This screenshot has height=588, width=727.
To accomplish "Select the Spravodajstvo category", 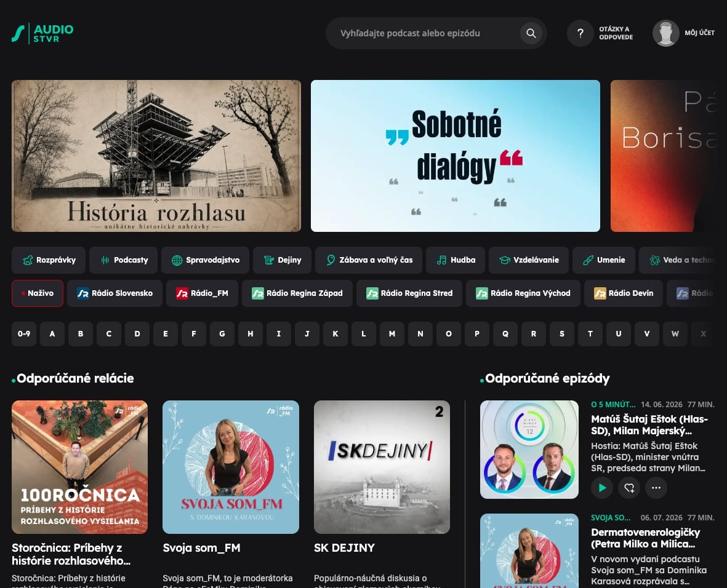I will tap(206, 260).
